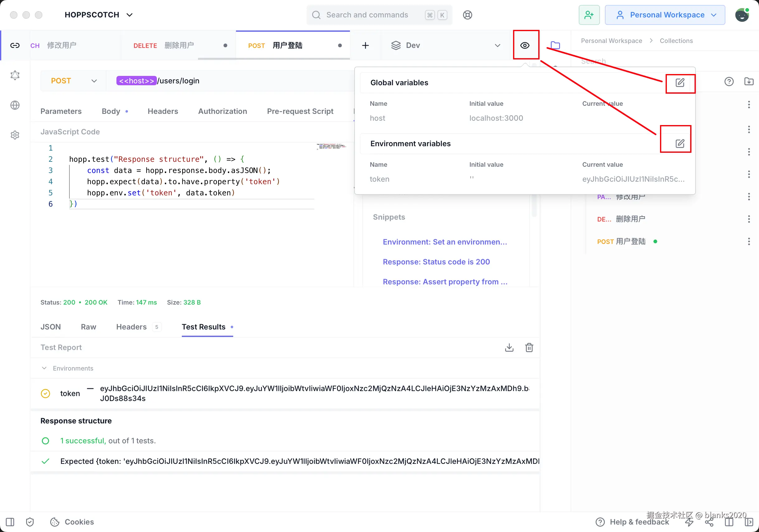This screenshot has height=532, width=759.
Task: Click the GraphQL icon in left sidebar
Action: coord(15,75)
